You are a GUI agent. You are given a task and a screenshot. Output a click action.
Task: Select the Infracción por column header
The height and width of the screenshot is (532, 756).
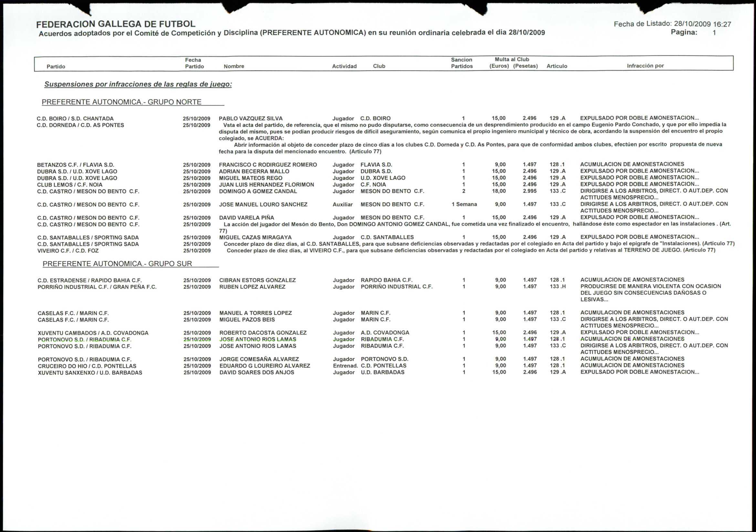[x=645, y=66]
